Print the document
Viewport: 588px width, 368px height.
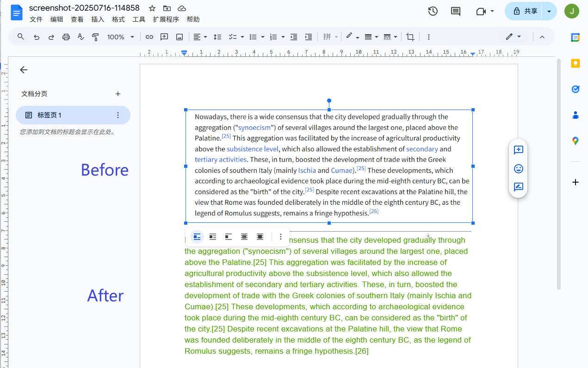66,37
